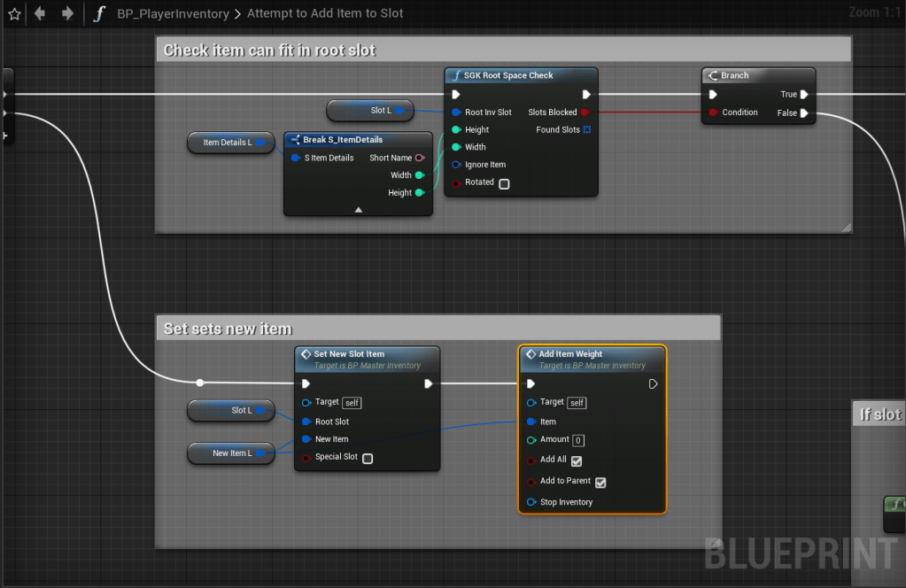This screenshot has width=906, height=588.
Task: Click the function icon beside BP_PlayerInventory
Action: click(99, 13)
